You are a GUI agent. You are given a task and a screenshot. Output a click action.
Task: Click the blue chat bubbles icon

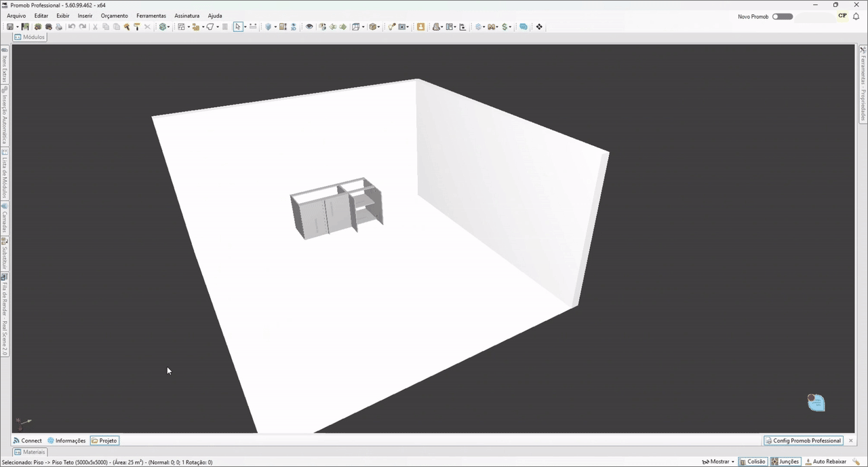click(524, 27)
